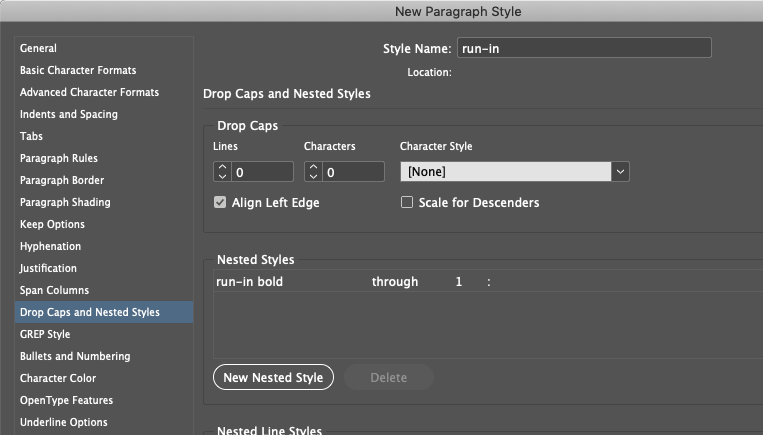Click the Drop Caps Lines stepper arrows

coord(223,172)
